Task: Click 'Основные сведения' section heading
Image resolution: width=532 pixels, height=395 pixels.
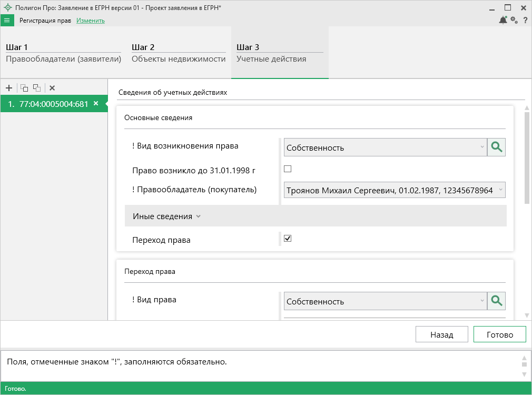Action: [x=158, y=118]
